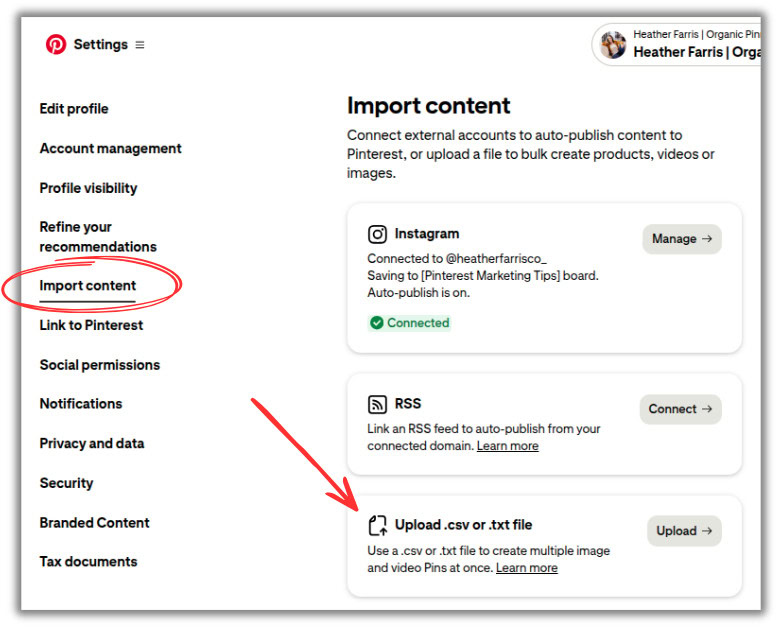Click the Pinterest logo icon
The height and width of the screenshot is (627, 782).
pos(56,44)
